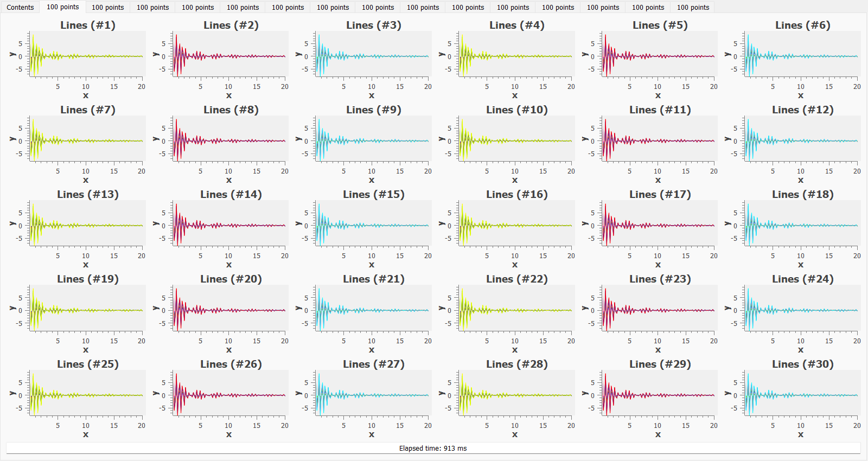Viewport: 868px width, 461px height.
Task: Click the Lines (#12) chart
Action: tap(802, 139)
